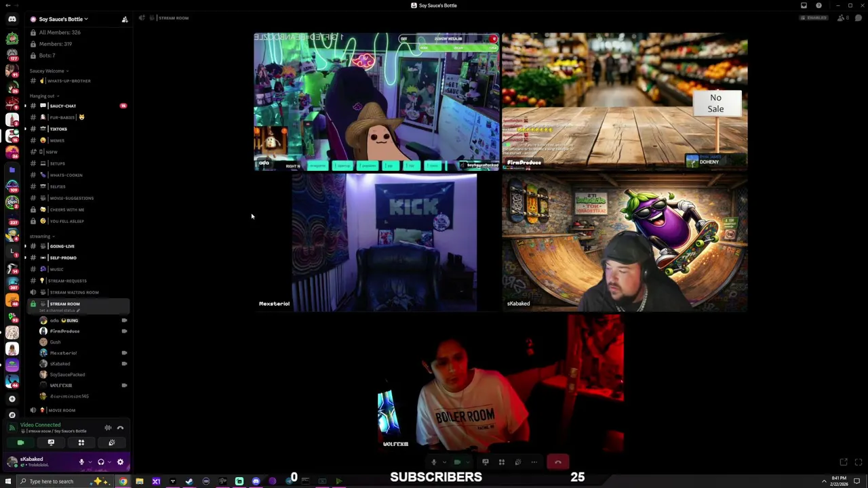Open the cheers with me locked channel

(78, 209)
